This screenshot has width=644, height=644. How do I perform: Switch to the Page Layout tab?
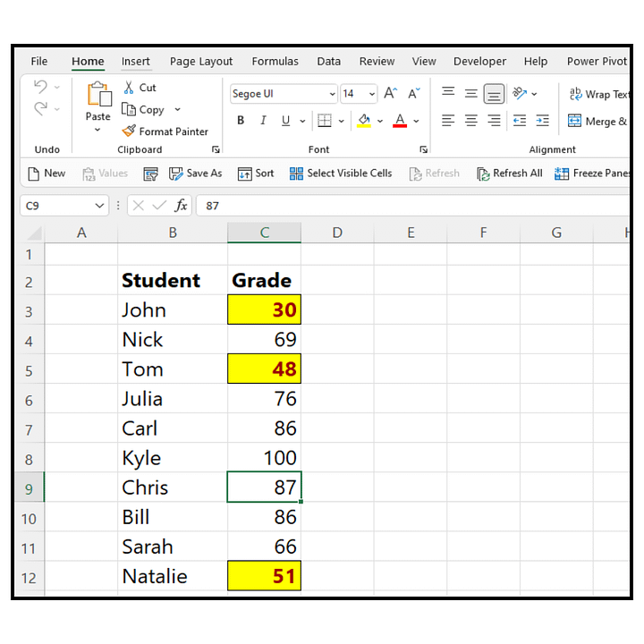[x=201, y=61]
